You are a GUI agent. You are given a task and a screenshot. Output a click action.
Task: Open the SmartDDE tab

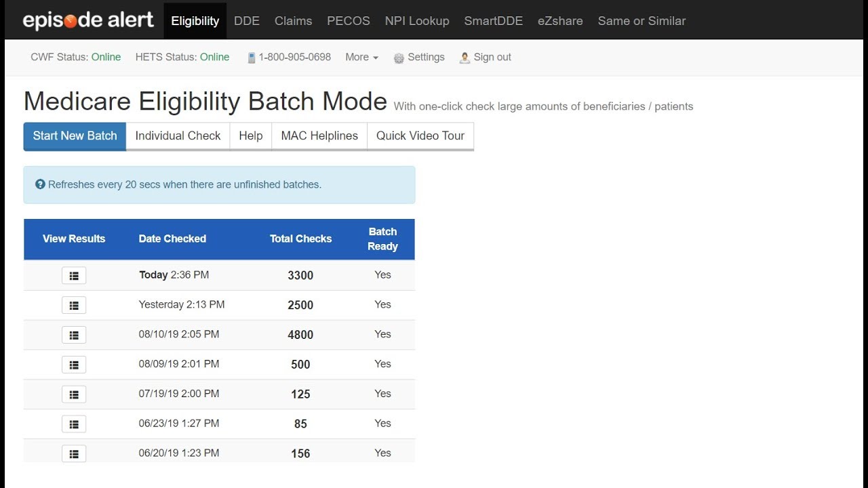pos(494,21)
